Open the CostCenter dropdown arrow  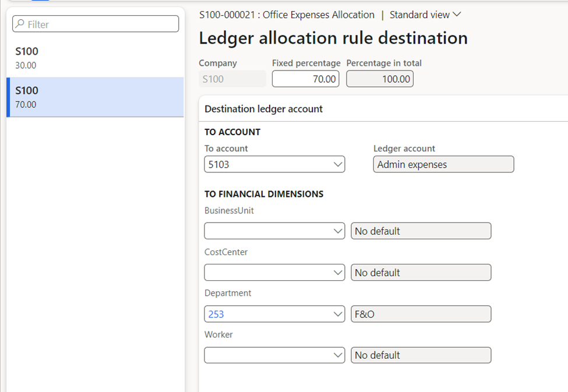[x=338, y=273]
